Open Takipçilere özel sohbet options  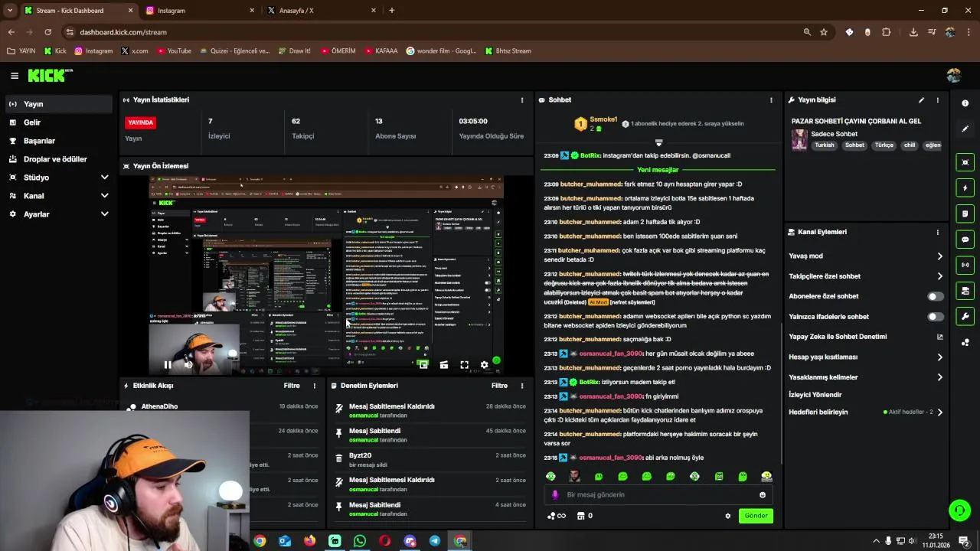866,276
